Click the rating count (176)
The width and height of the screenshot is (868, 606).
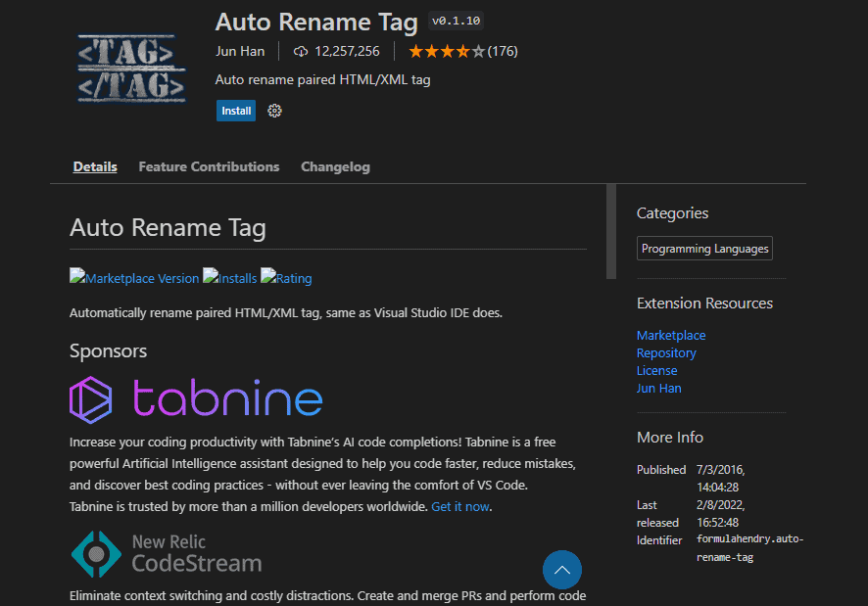tap(503, 52)
